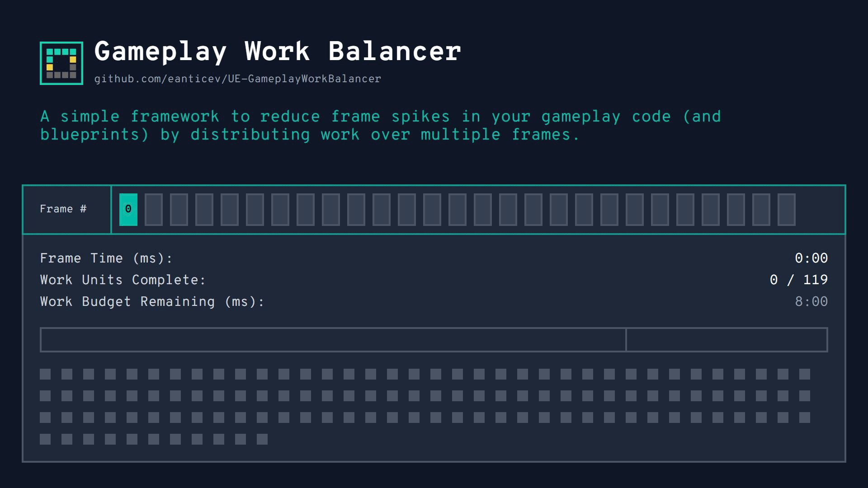Click the last work unit square in the bottom row

click(x=262, y=439)
